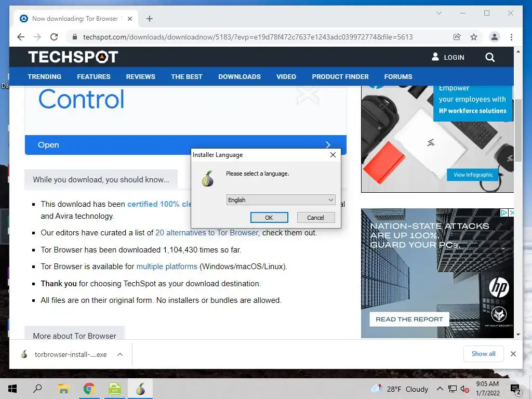Click 'While you download, you should know...' heading
Viewport: 532px width, 399px height.
pyautogui.click(x=101, y=179)
